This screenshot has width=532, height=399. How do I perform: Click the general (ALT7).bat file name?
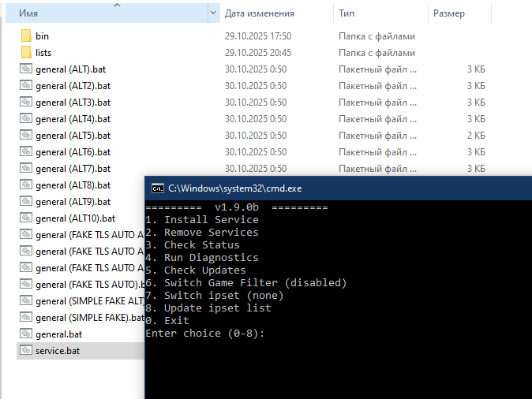73,169
